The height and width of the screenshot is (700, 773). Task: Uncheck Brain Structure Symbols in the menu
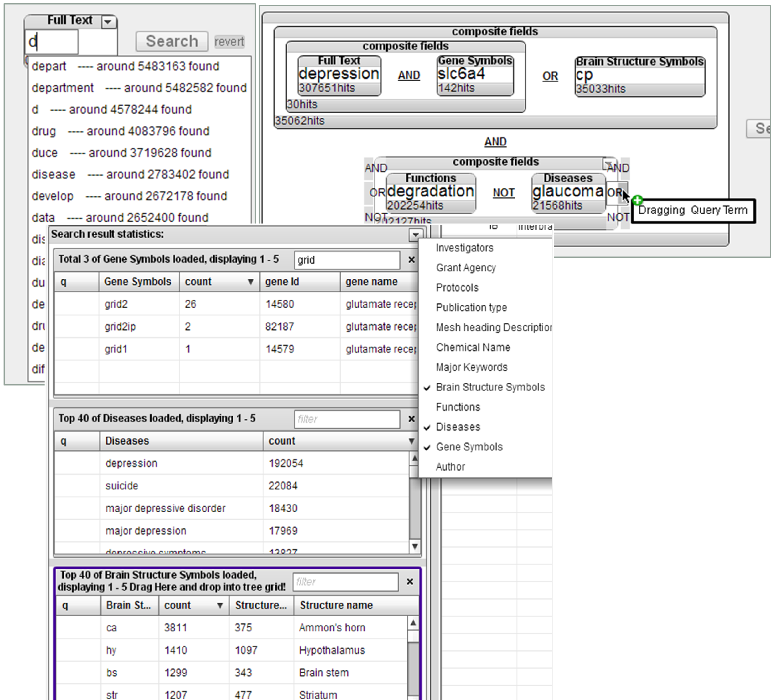(x=490, y=387)
